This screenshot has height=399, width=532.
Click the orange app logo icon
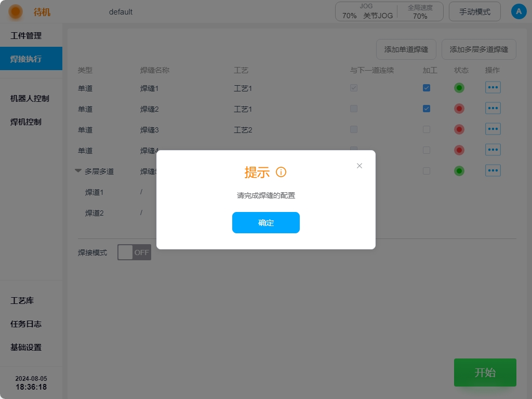(16, 11)
